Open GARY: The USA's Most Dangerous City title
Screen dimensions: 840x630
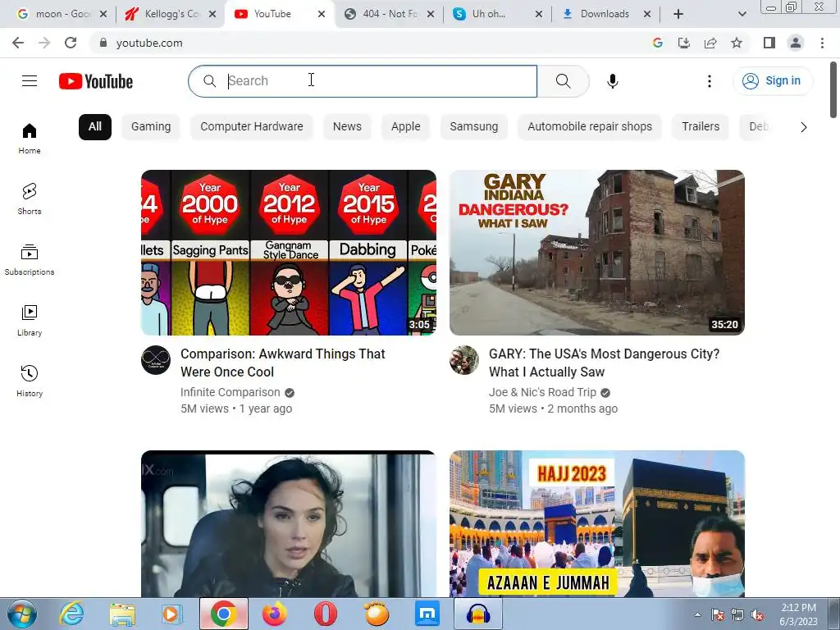tap(604, 363)
